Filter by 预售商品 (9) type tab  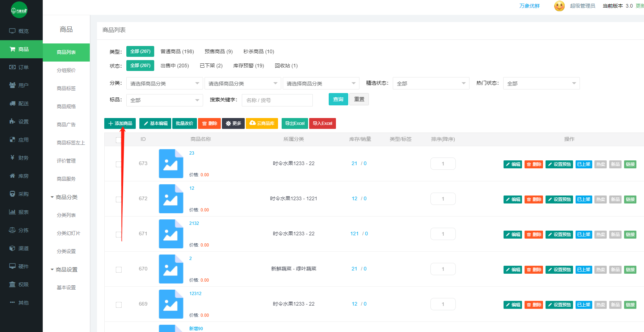218,51
